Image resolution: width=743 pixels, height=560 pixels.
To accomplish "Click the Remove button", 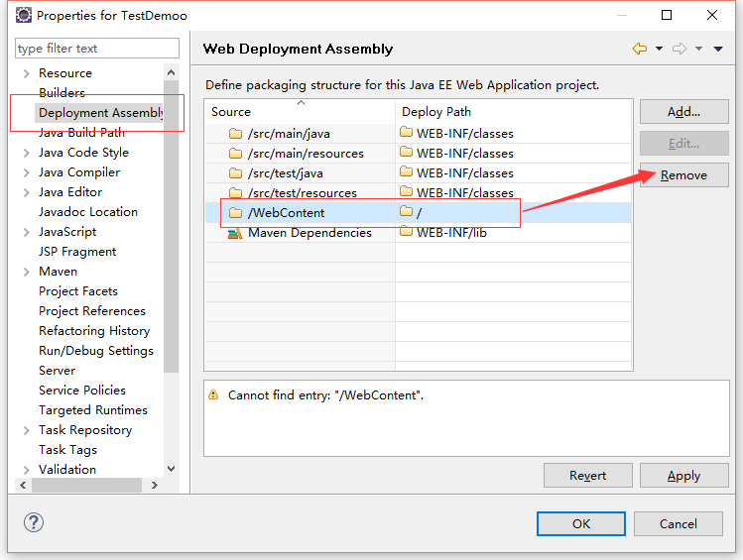I will 683,175.
